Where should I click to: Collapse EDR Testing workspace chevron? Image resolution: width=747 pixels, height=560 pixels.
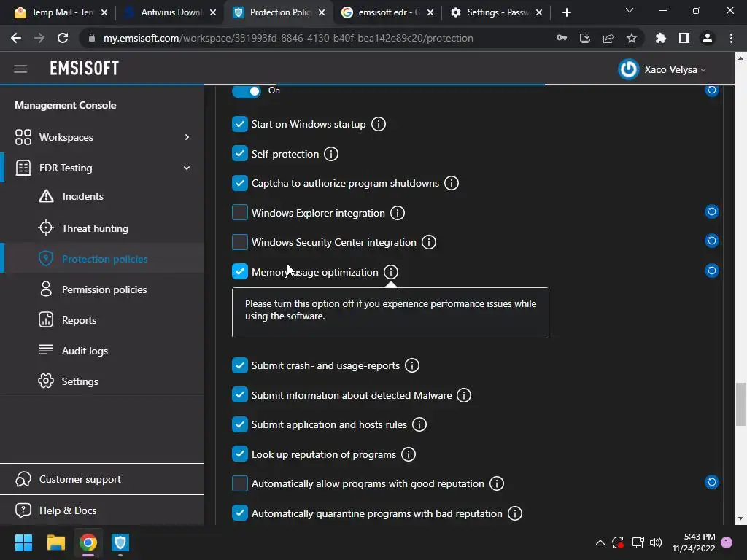pyautogui.click(x=187, y=168)
